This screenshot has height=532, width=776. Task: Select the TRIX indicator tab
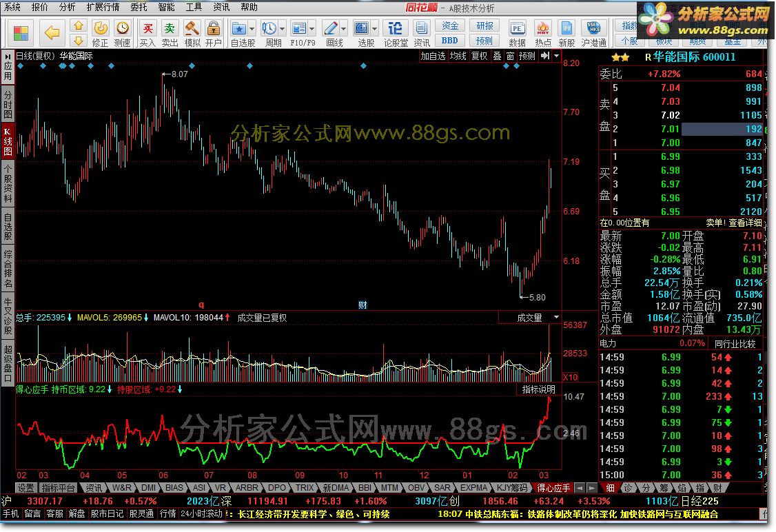pyautogui.click(x=305, y=488)
